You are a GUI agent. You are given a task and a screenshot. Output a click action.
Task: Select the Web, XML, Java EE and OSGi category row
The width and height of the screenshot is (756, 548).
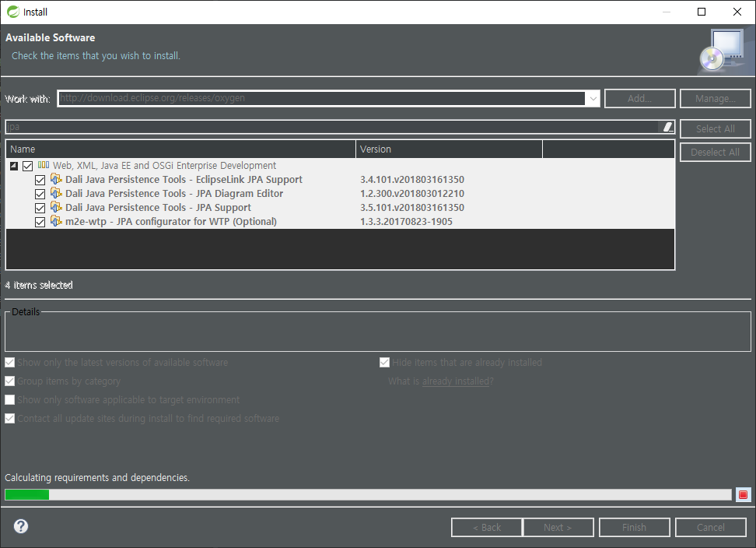pyautogui.click(x=340, y=166)
